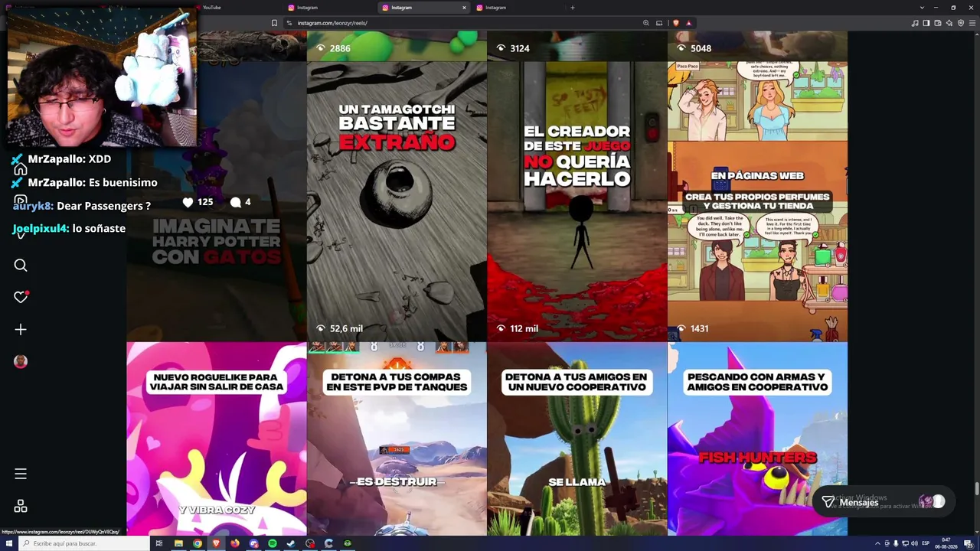Click the '2886' view count

(340, 48)
